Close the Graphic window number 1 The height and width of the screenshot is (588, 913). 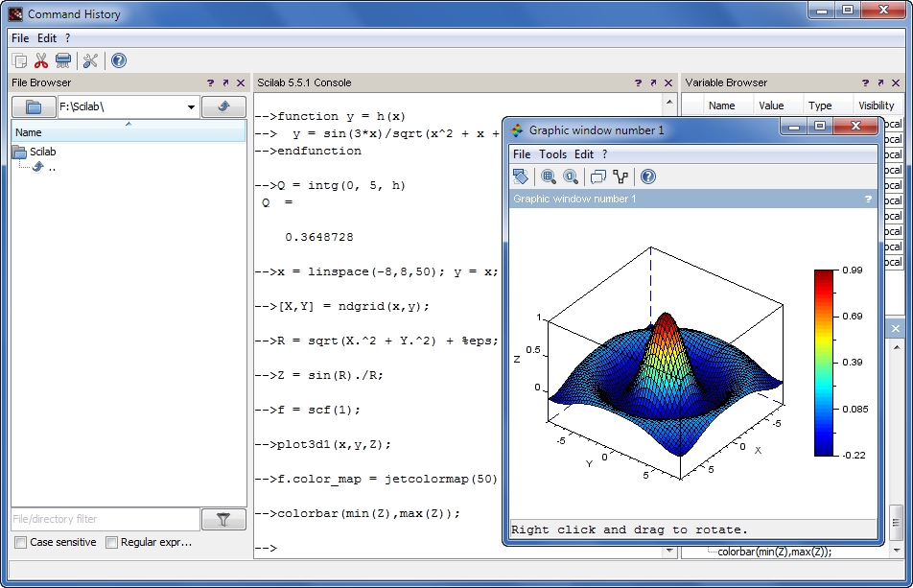(855, 127)
